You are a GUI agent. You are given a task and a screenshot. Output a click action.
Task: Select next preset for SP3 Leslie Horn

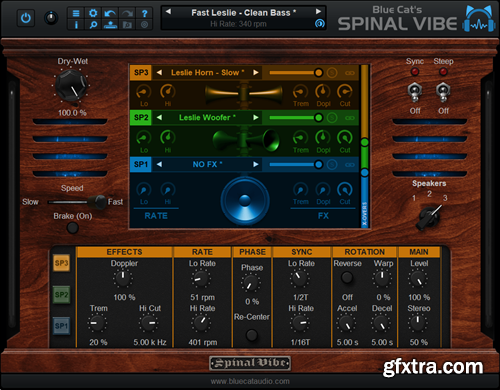pyautogui.click(x=256, y=72)
